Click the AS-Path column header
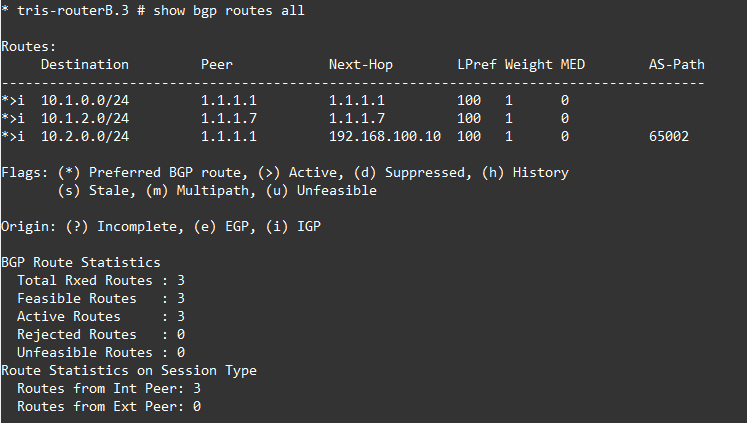The height and width of the screenshot is (423, 747). (x=676, y=65)
